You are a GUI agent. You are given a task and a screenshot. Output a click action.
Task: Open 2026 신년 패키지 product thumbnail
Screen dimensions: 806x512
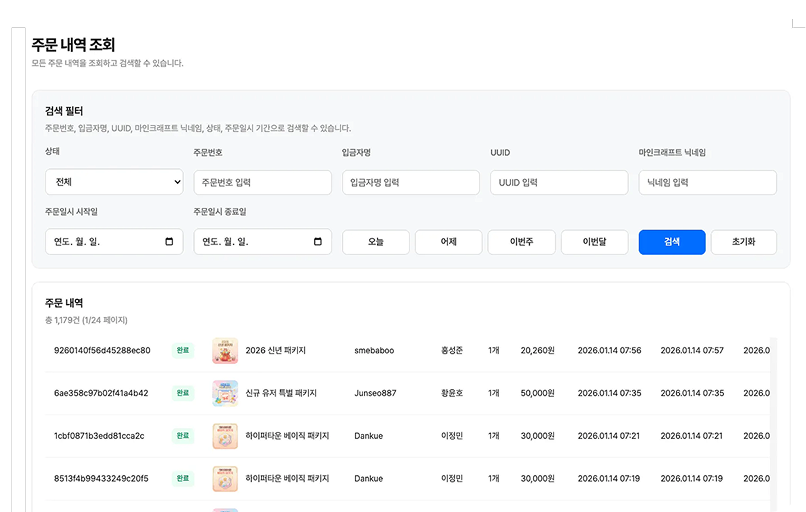(225, 351)
